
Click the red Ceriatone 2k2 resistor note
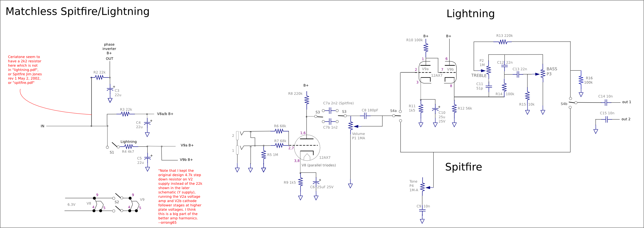[25, 70]
